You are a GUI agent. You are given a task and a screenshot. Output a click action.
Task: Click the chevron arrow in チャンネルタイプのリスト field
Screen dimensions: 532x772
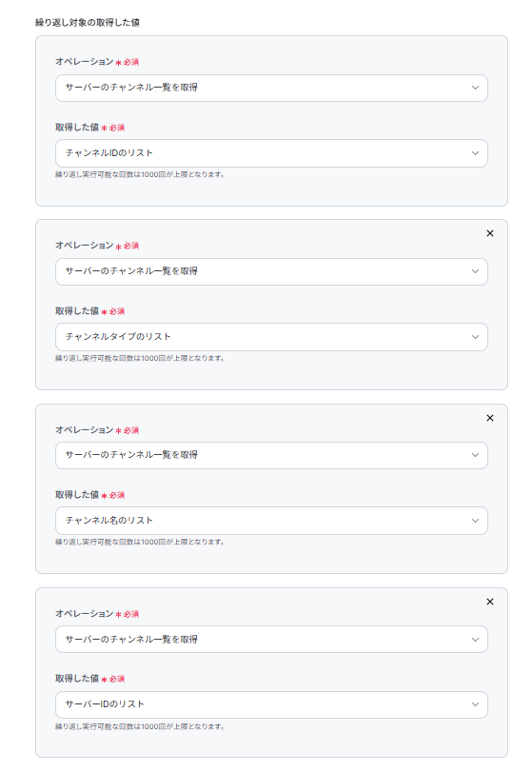click(x=475, y=337)
